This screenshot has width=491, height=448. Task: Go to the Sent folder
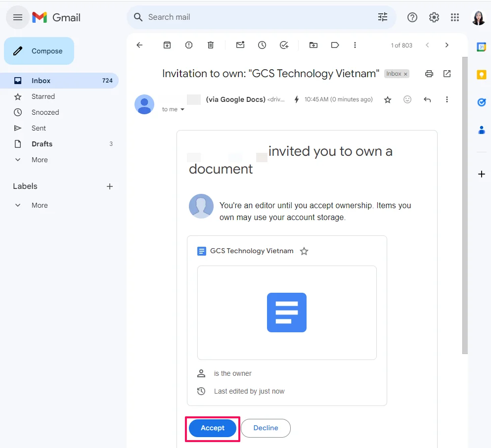coord(39,128)
